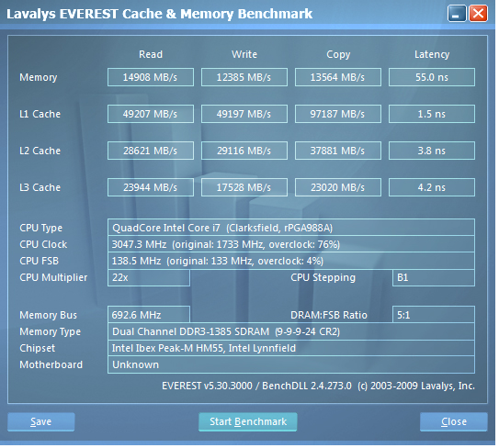Start the benchmark
499x448 pixels.
click(x=248, y=421)
